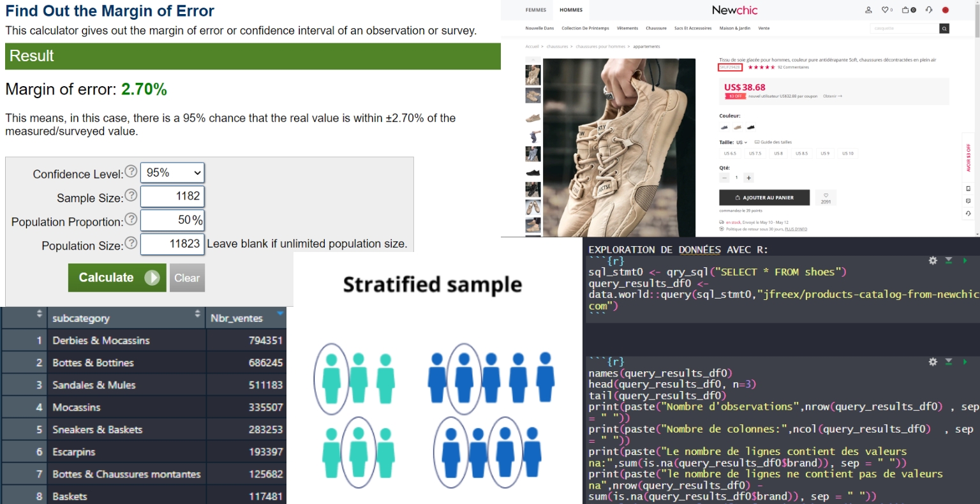The image size is (980, 504).
Task: Click the AJOUTER AU PANIER button
Action: 764,198
